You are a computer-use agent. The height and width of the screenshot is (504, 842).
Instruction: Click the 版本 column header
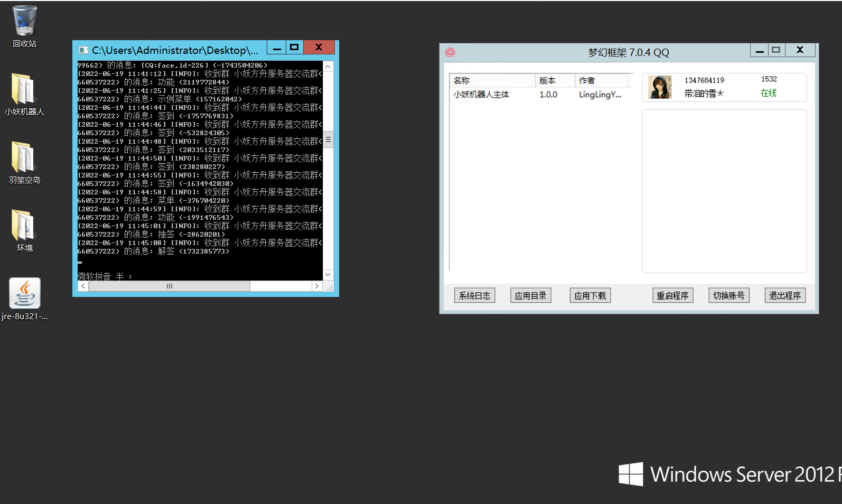pyautogui.click(x=555, y=80)
